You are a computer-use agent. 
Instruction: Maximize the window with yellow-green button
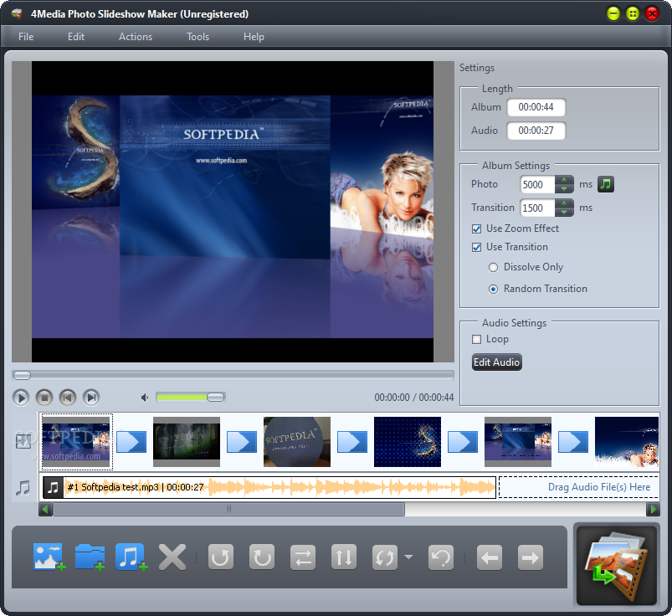(x=632, y=14)
